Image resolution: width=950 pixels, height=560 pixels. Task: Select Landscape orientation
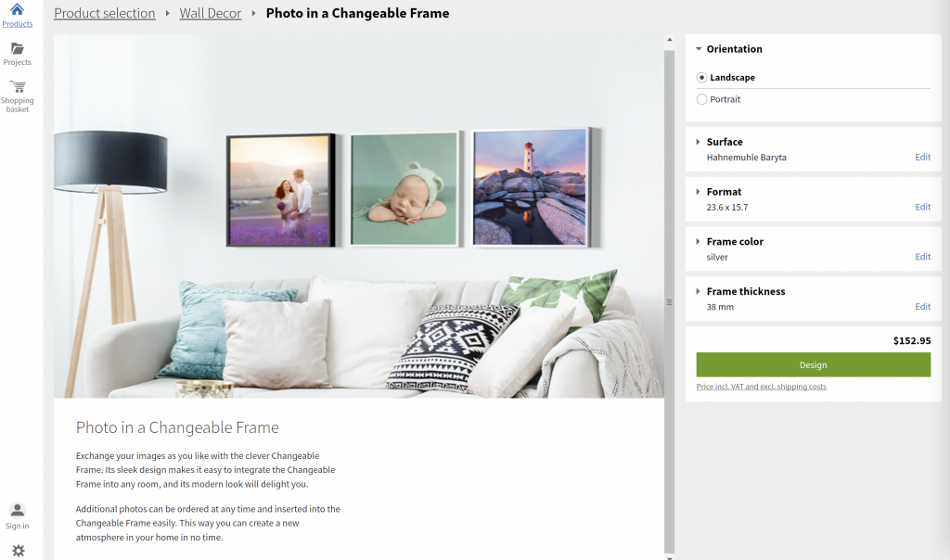click(701, 78)
